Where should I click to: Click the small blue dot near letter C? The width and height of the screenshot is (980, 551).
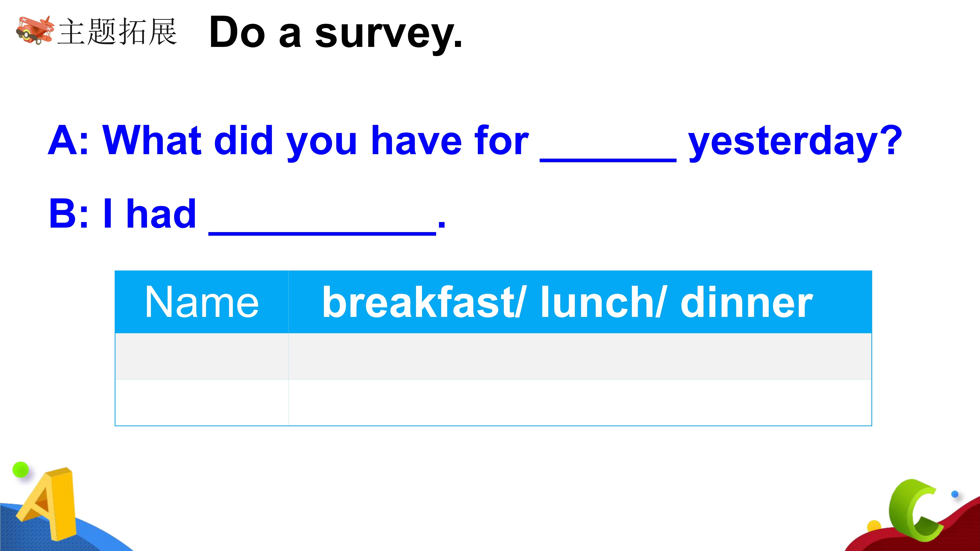954,494
